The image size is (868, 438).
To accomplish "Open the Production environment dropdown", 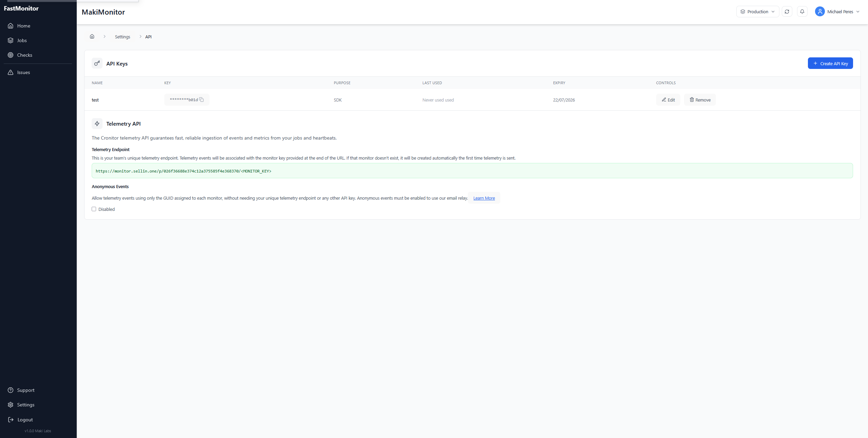I will pyautogui.click(x=757, y=11).
